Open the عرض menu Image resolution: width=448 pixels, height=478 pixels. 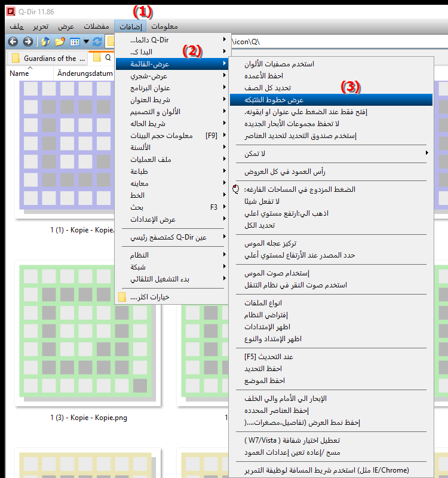point(66,26)
